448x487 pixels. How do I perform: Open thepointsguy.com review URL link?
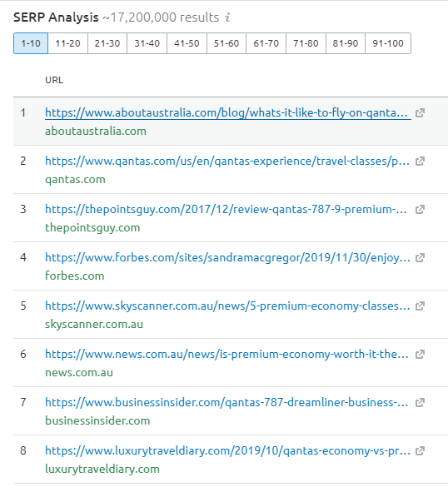(x=226, y=209)
